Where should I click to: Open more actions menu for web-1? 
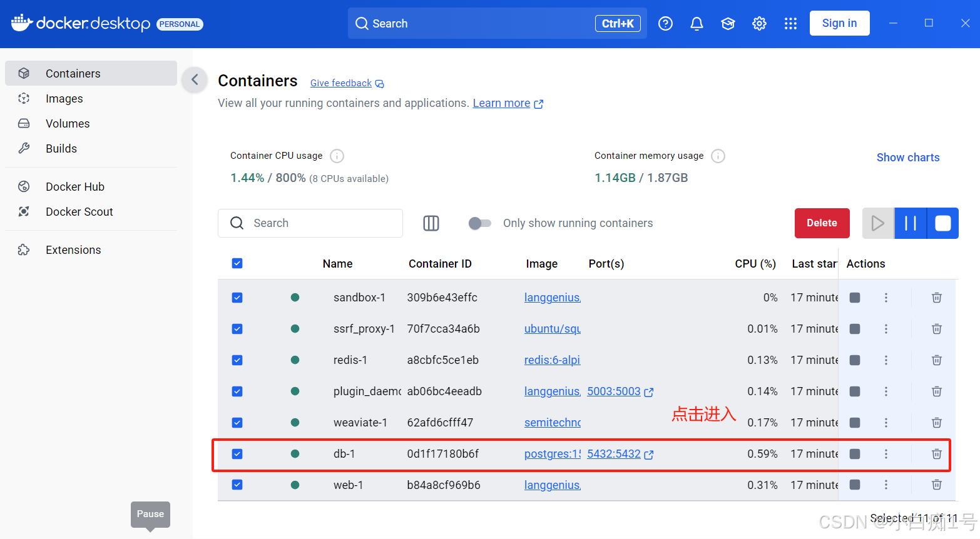[886, 485]
